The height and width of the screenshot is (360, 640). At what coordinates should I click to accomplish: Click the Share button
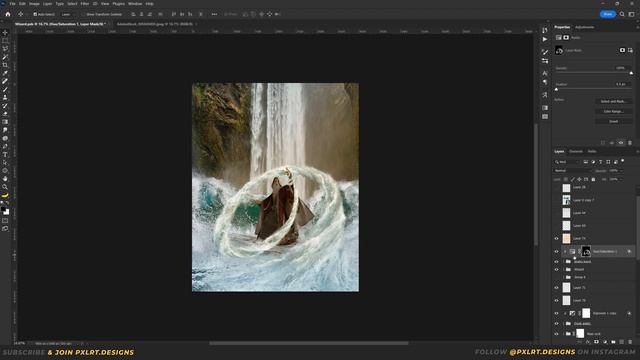pyautogui.click(x=608, y=14)
